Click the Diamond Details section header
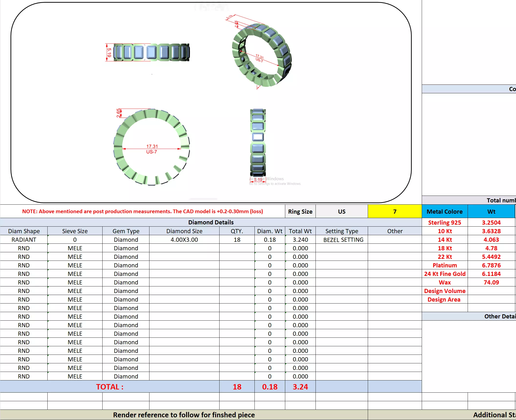 pyautogui.click(x=211, y=222)
